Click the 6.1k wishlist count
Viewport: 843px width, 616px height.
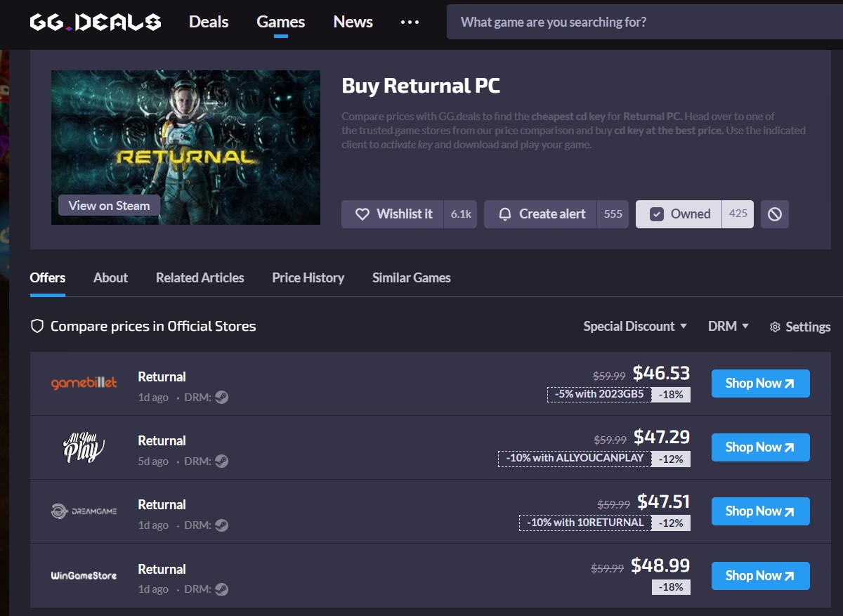click(x=461, y=214)
